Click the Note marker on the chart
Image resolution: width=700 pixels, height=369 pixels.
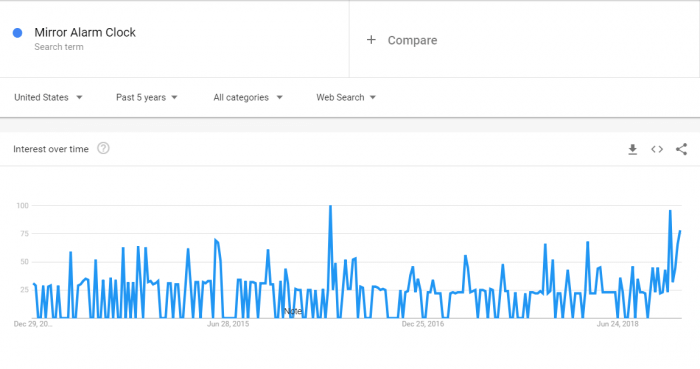tap(293, 311)
